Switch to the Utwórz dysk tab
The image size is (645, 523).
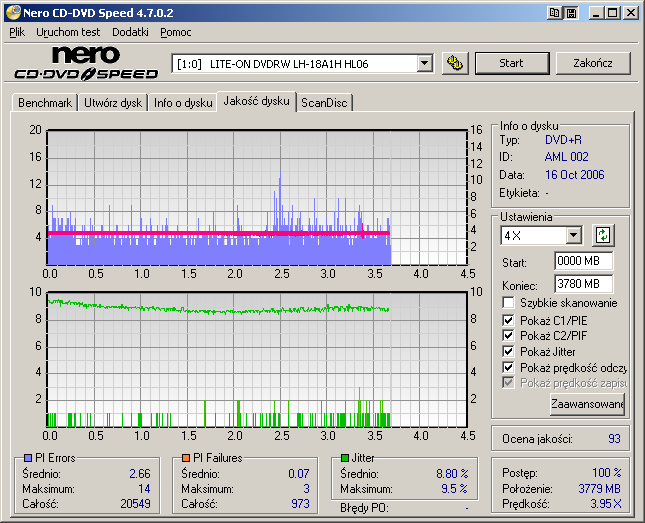pos(113,103)
